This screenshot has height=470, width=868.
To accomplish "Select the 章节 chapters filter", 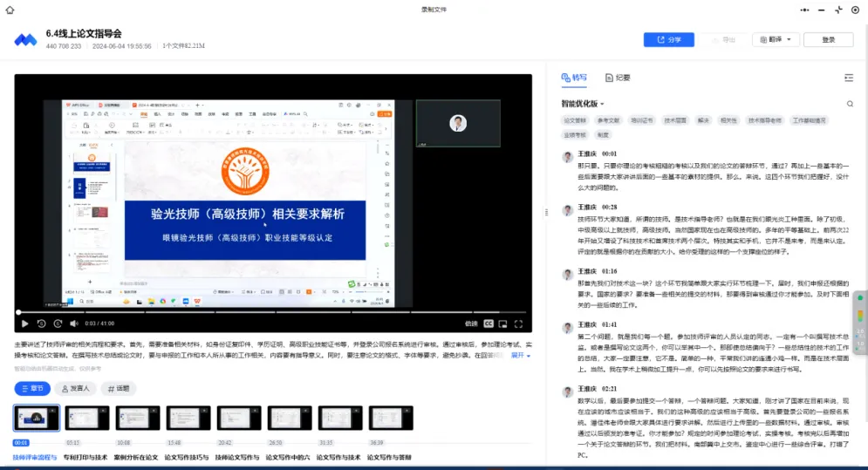I will coord(32,388).
